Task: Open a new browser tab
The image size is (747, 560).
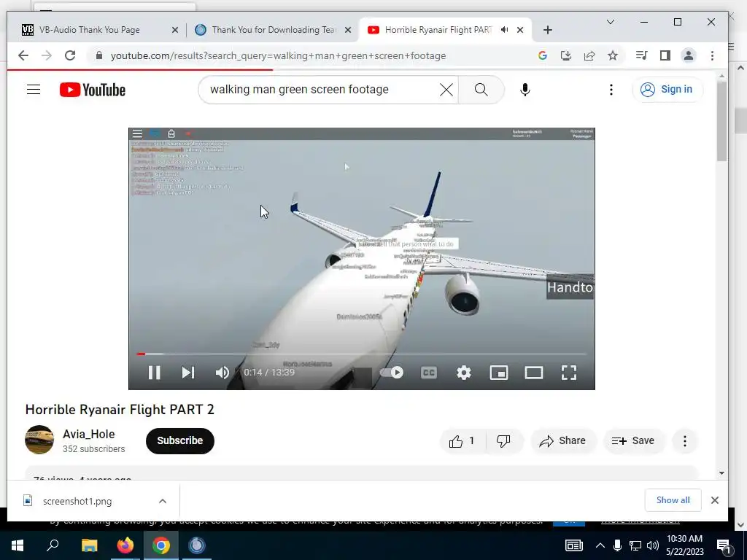Action: (547, 30)
